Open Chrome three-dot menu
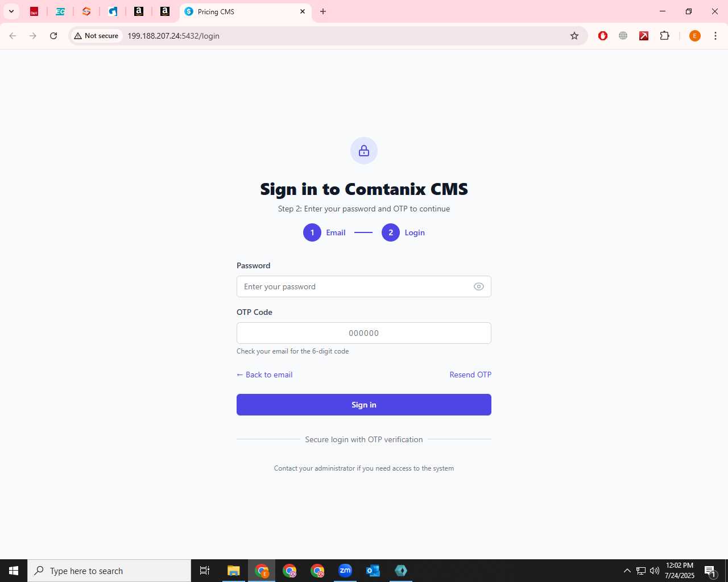The width and height of the screenshot is (728, 582). 715,36
